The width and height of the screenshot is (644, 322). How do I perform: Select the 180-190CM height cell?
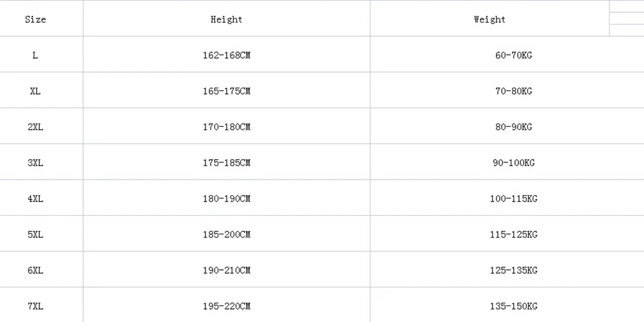(226, 199)
